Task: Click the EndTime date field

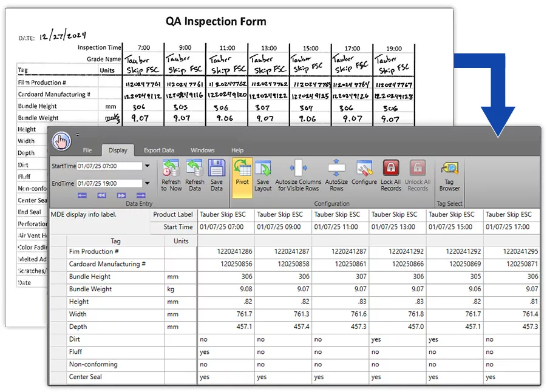Action: [x=109, y=183]
